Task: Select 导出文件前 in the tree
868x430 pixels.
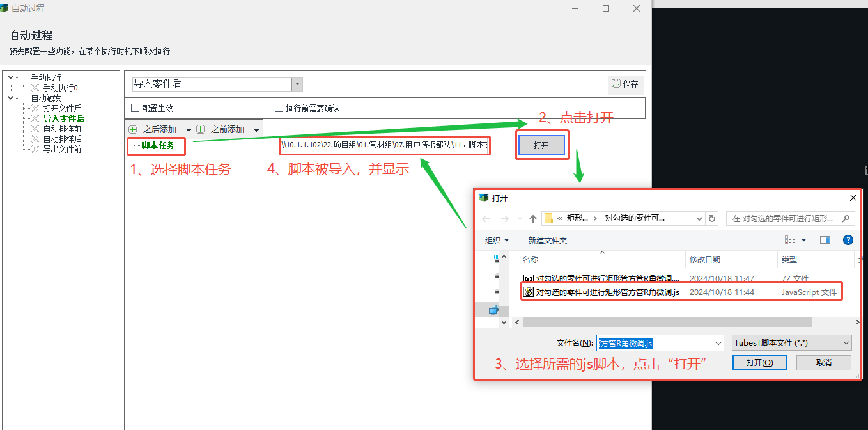Action: point(62,149)
